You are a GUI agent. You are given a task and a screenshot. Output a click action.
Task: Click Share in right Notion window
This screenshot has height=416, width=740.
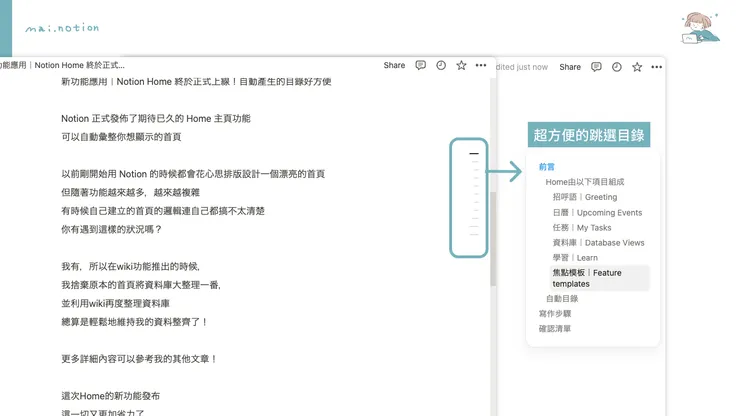coord(570,67)
